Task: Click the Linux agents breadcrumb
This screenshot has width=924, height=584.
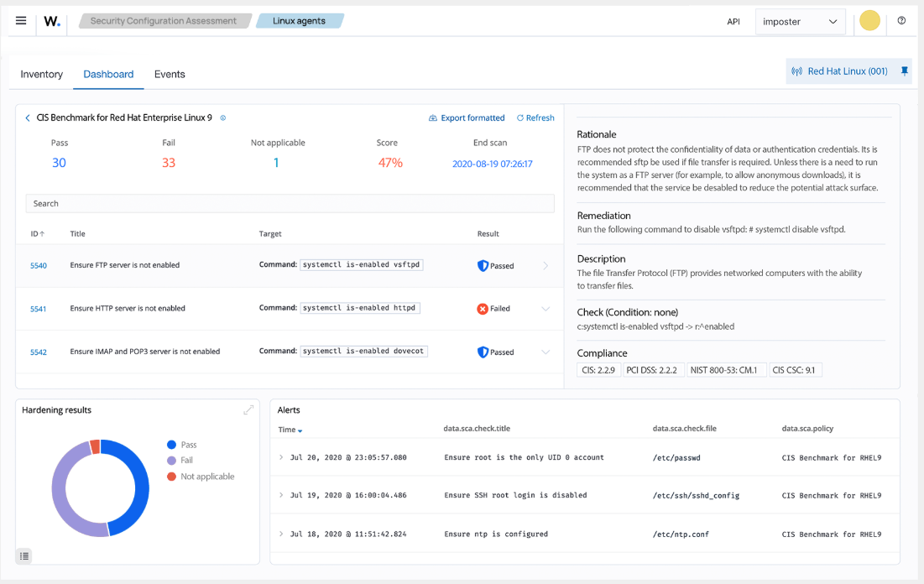Action: pos(300,21)
